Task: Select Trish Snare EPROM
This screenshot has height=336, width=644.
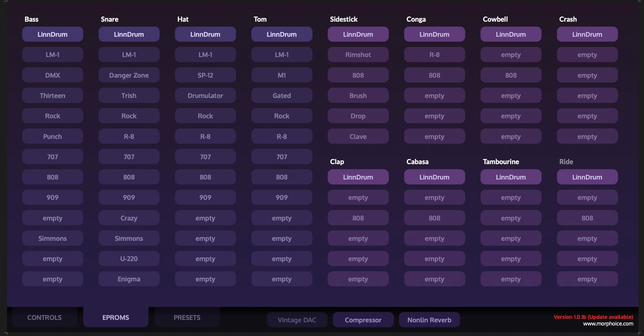Action: [129, 96]
